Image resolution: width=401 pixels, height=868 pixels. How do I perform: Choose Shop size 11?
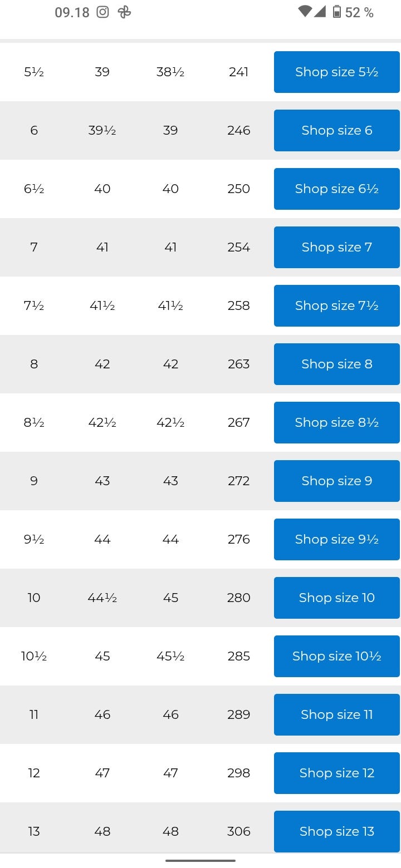(336, 714)
